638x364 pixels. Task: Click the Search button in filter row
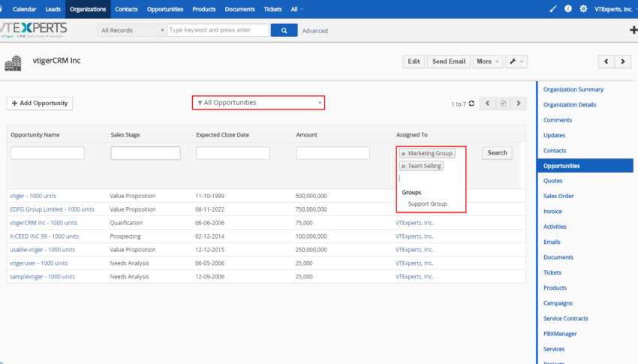(x=497, y=153)
